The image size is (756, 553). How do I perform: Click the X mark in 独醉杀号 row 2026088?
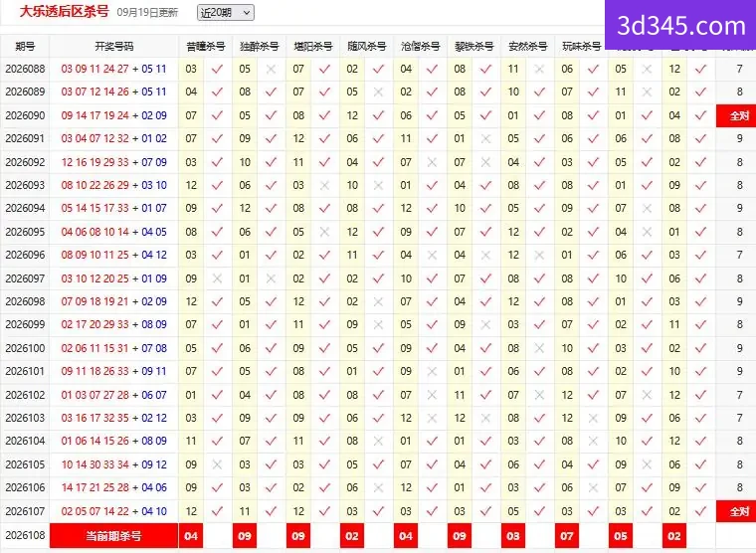pos(271,69)
